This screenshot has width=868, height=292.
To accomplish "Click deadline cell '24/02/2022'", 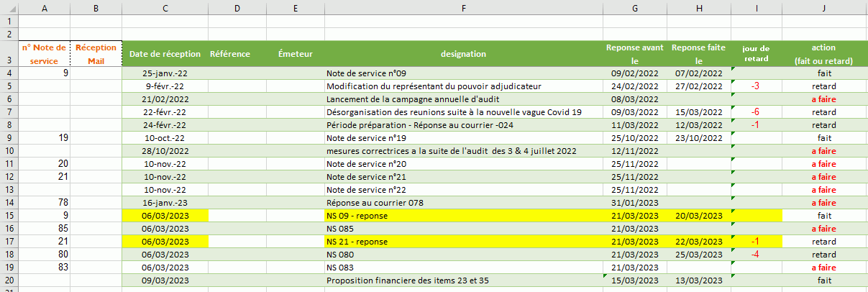I will coord(635,86).
